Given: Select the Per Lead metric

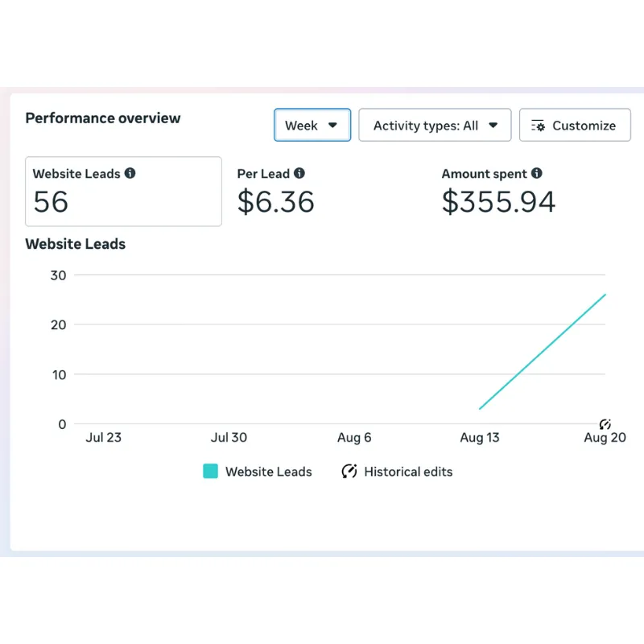Looking at the screenshot, I should pyautogui.click(x=275, y=193).
